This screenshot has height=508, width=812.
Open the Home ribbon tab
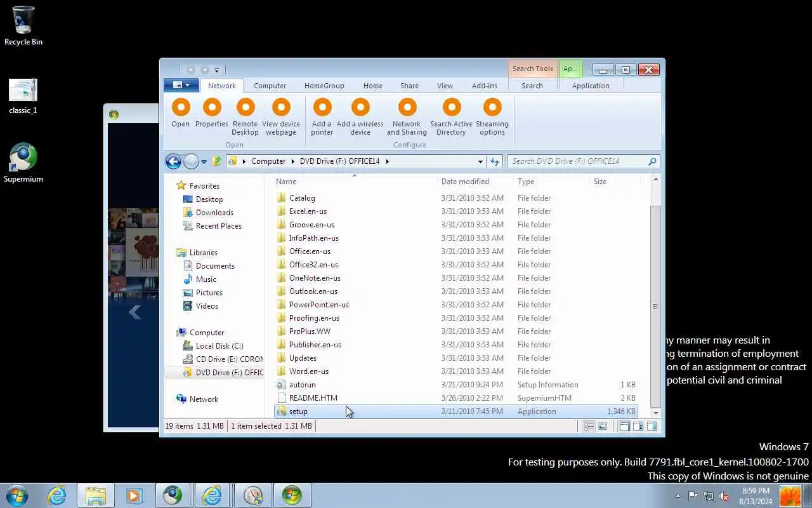tap(373, 86)
